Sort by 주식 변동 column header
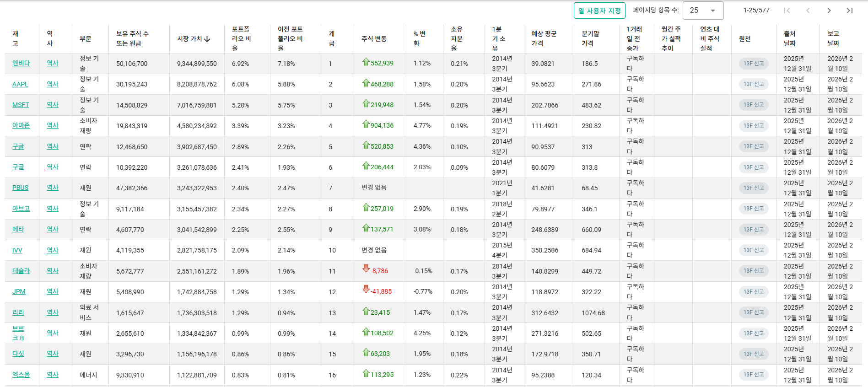 tap(374, 39)
